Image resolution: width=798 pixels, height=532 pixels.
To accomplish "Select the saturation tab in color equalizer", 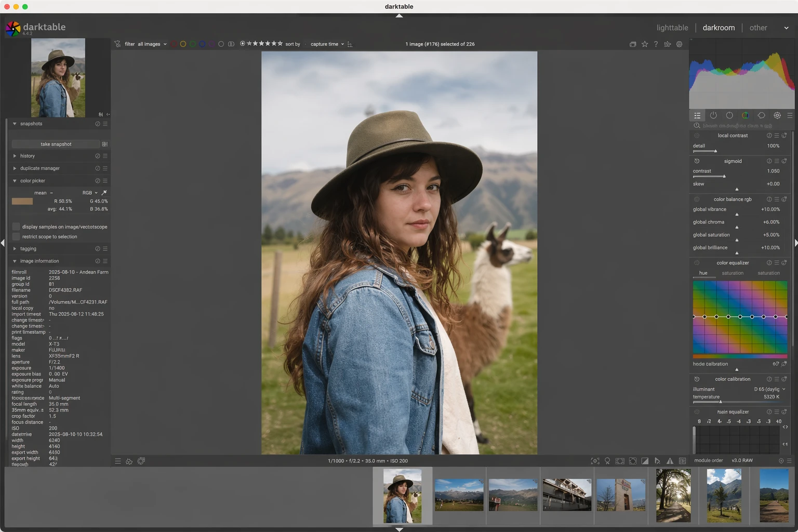I will (x=733, y=273).
